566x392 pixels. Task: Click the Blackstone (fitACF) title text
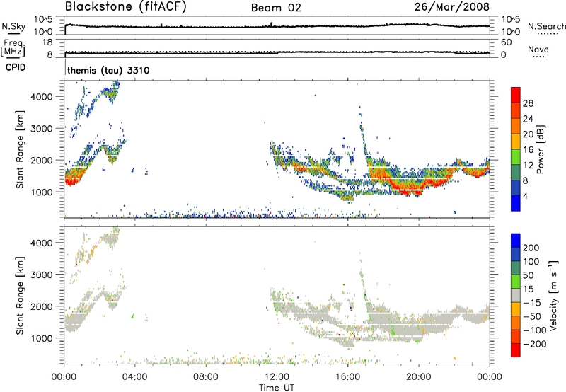pos(126,7)
